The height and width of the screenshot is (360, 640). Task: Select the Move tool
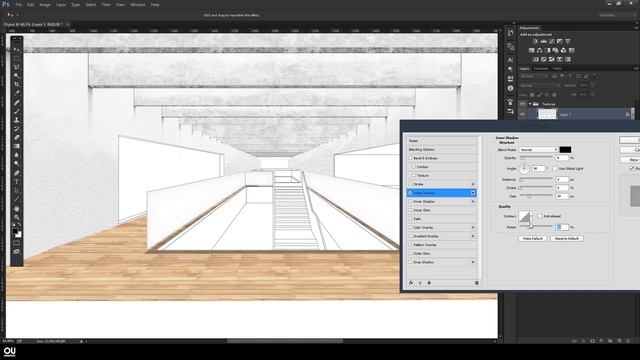coord(16,49)
